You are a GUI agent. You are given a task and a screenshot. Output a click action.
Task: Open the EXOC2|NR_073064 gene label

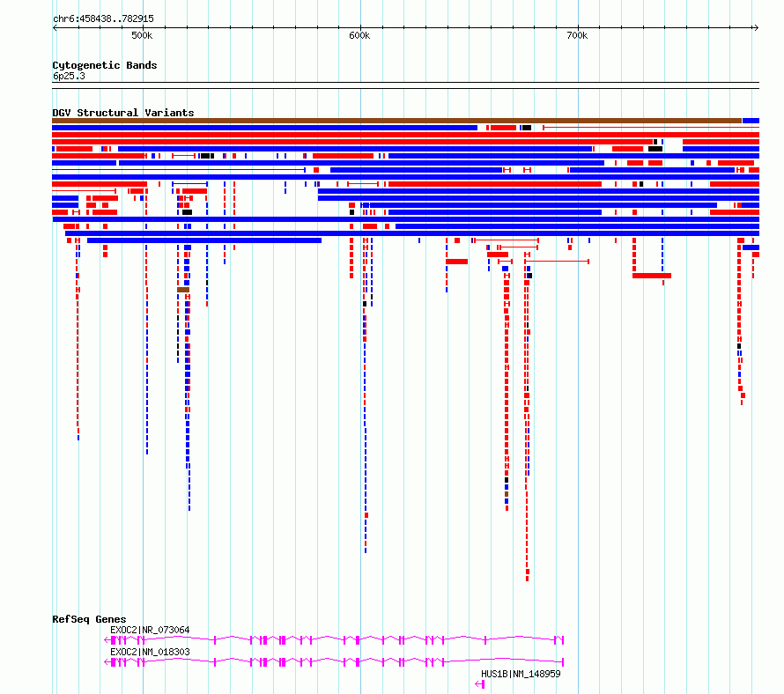[x=150, y=630]
